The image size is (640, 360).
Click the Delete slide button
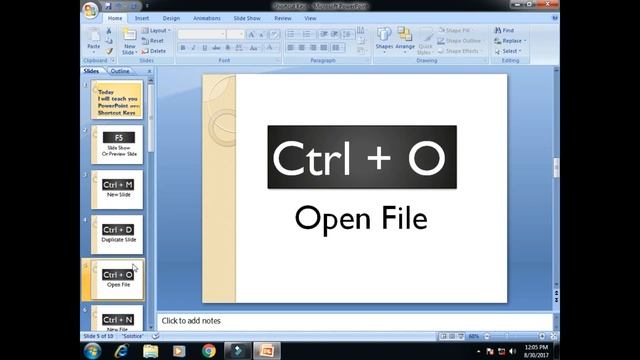click(x=154, y=51)
